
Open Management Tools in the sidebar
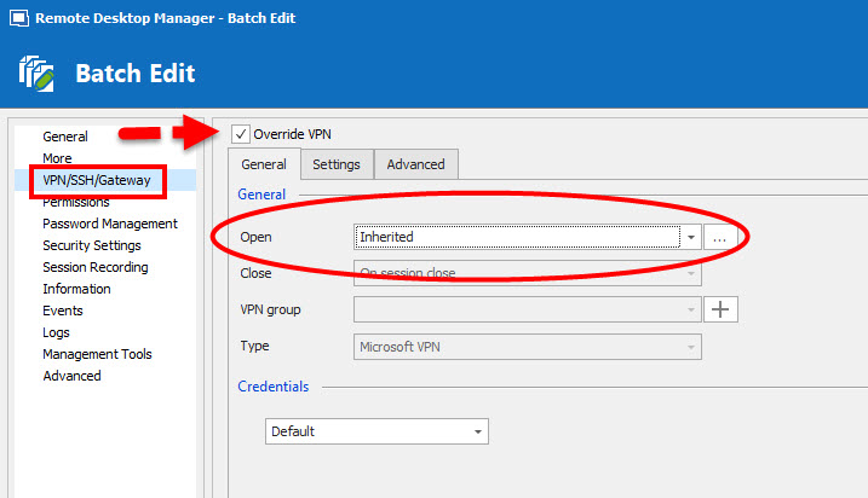click(97, 354)
